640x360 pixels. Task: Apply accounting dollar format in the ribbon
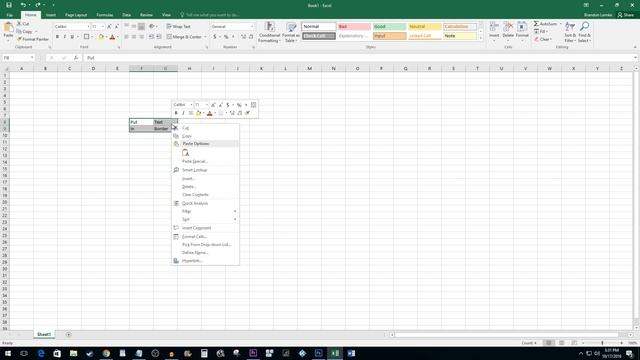[x=215, y=37]
